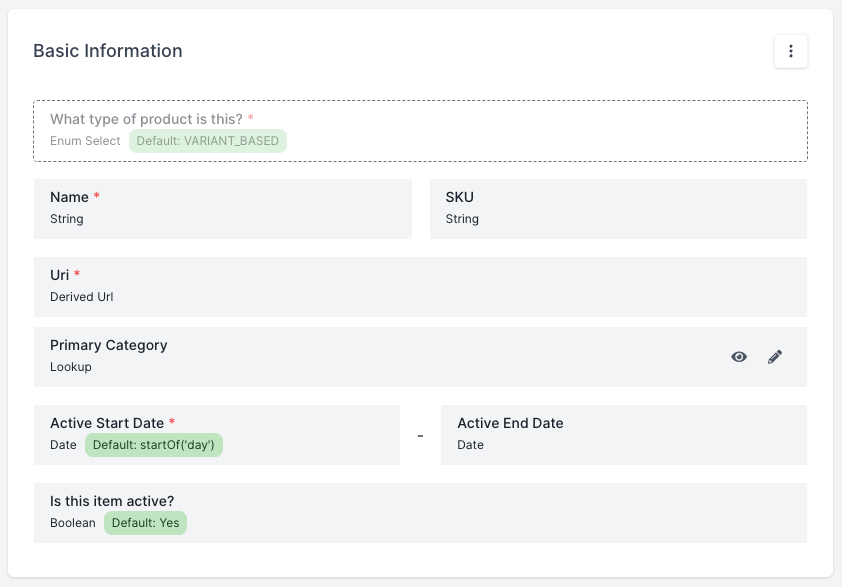
Task: Click the Default: VARIANT_BASED badge
Action: click(x=208, y=141)
